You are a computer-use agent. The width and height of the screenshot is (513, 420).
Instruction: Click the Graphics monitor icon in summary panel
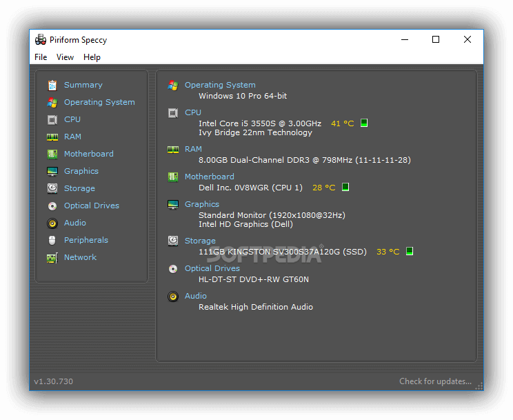point(173,205)
